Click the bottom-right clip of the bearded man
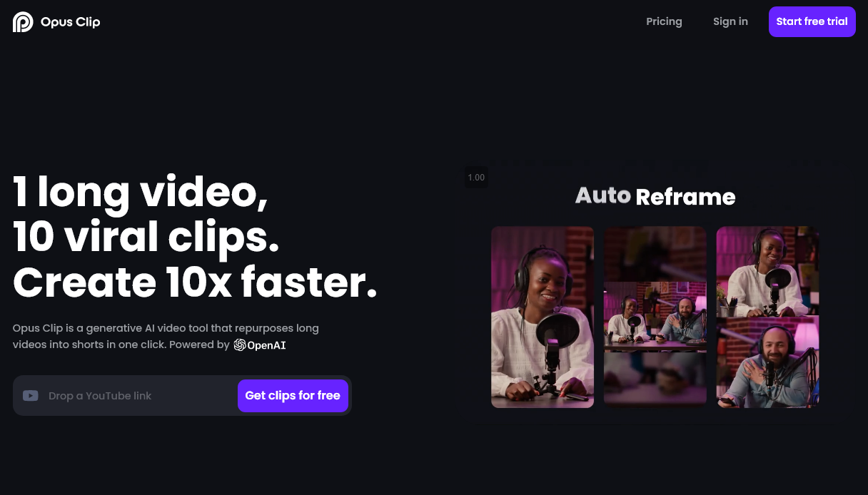Viewport: 868px width, 495px height. tap(767, 364)
